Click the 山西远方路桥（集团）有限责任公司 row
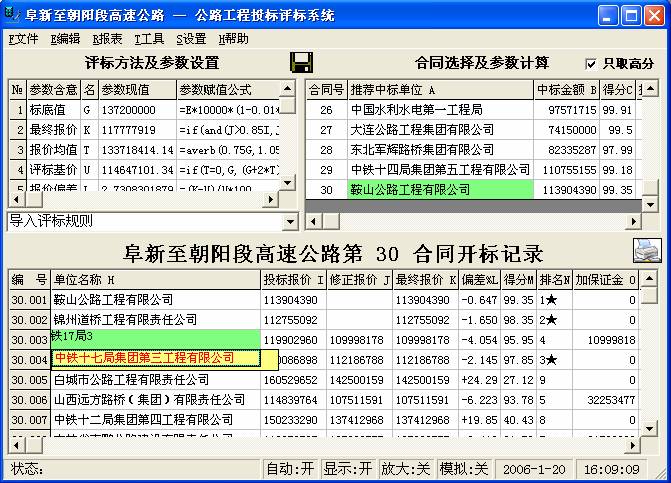 click(x=324, y=400)
